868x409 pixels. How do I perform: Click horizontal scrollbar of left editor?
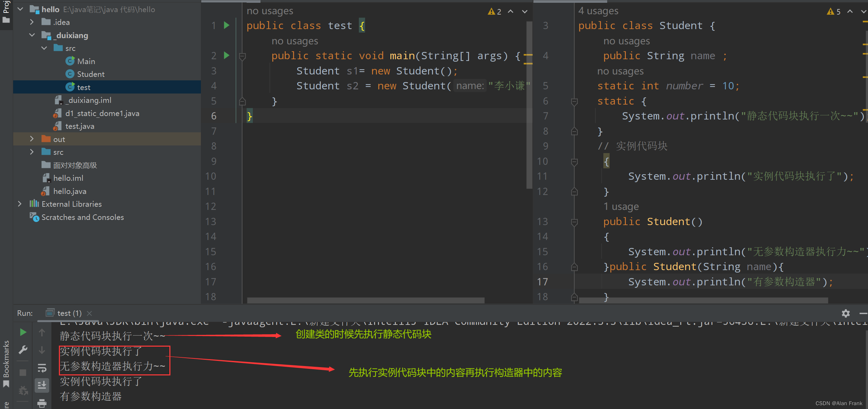365,300
